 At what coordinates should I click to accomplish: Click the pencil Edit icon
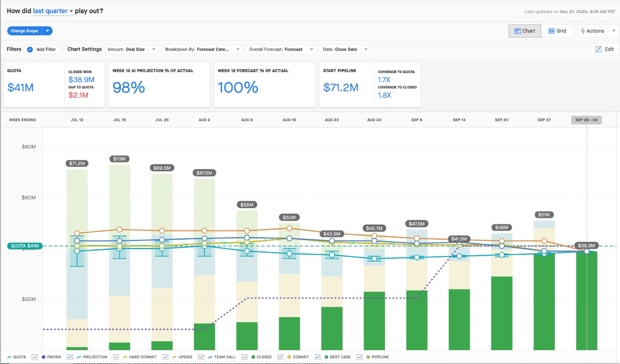(x=598, y=49)
